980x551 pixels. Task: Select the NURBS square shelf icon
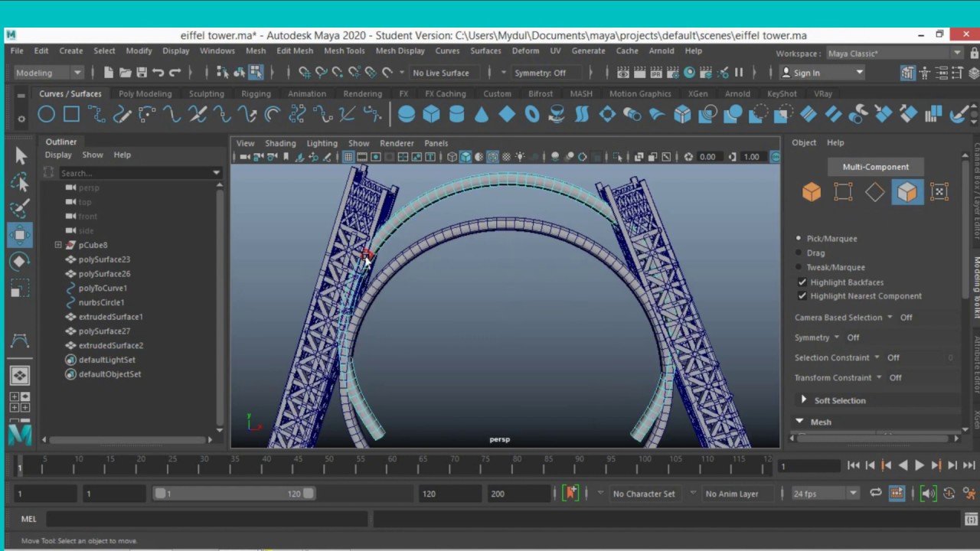(71, 115)
